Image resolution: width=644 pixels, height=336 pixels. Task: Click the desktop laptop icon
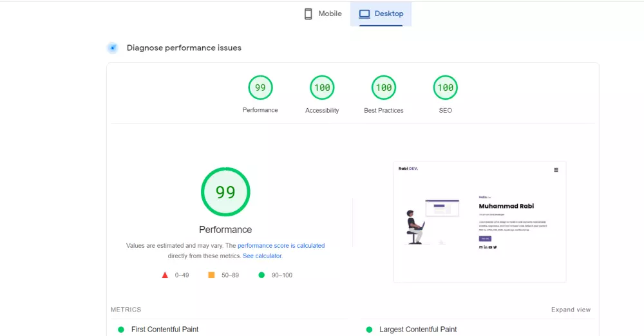[x=365, y=14]
